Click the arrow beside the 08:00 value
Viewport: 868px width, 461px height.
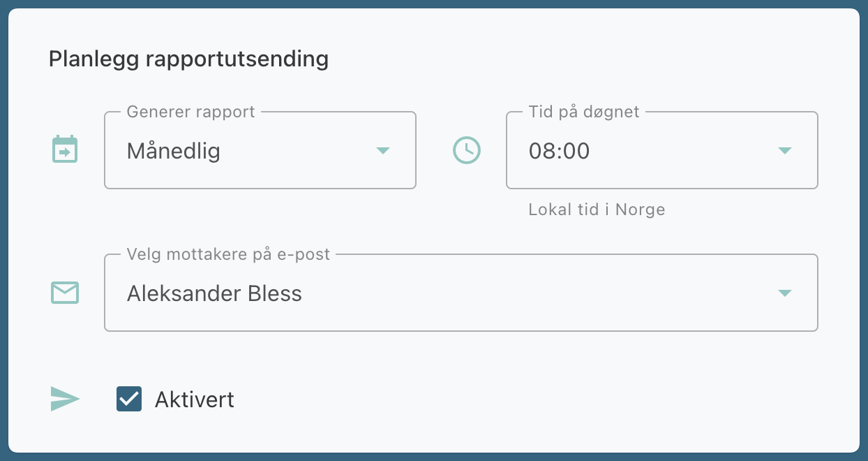coord(784,151)
